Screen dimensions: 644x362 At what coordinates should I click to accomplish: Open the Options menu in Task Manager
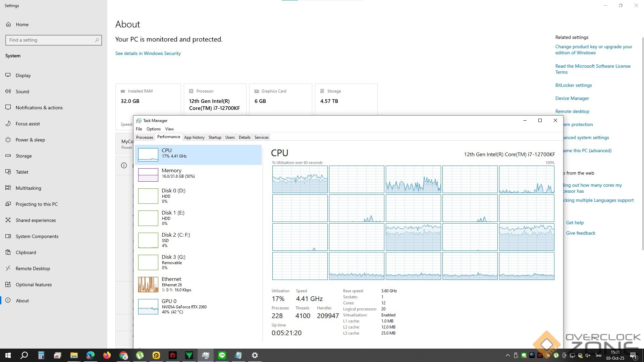(153, 129)
